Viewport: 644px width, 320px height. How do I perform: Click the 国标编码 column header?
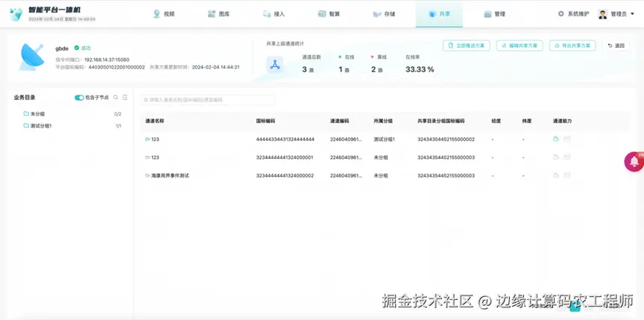[265, 121]
